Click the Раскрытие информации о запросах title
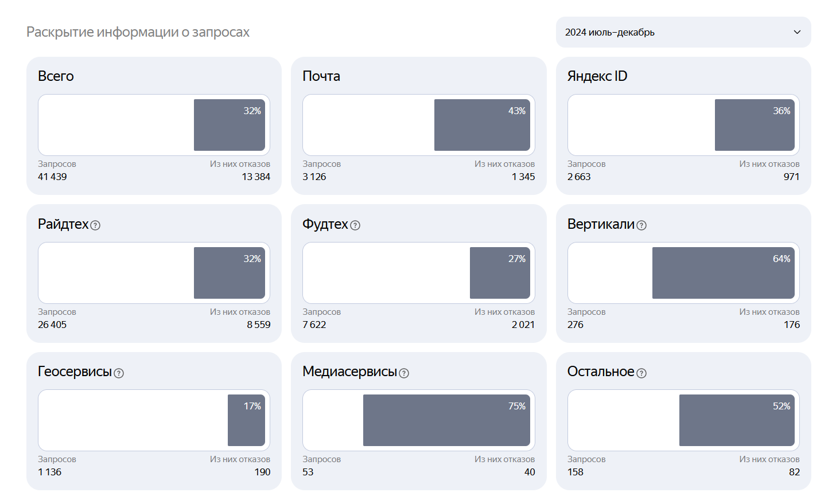The image size is (836, 504). coord(138,32)
